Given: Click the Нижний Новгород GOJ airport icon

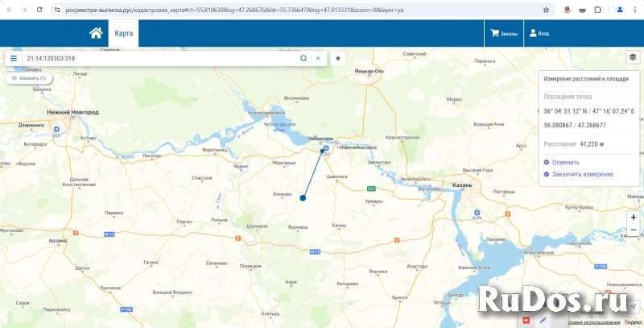Looking at the screenshot, I should [x=56, y=130].
